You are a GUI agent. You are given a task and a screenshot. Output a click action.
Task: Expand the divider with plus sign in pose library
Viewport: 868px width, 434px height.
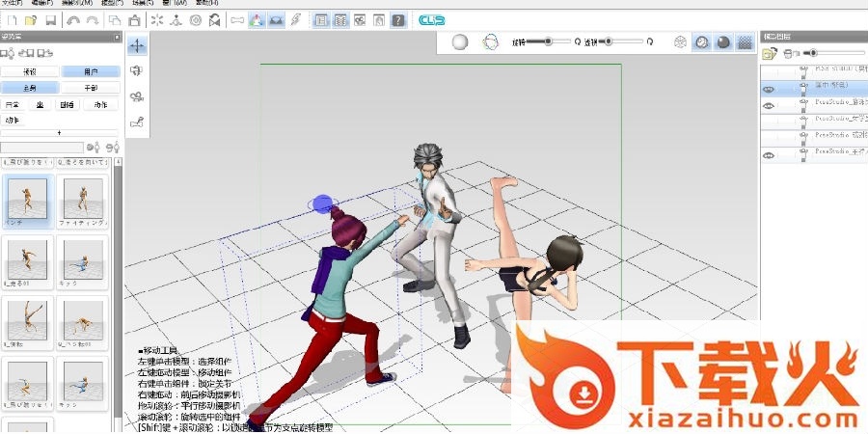pos(60,132)
